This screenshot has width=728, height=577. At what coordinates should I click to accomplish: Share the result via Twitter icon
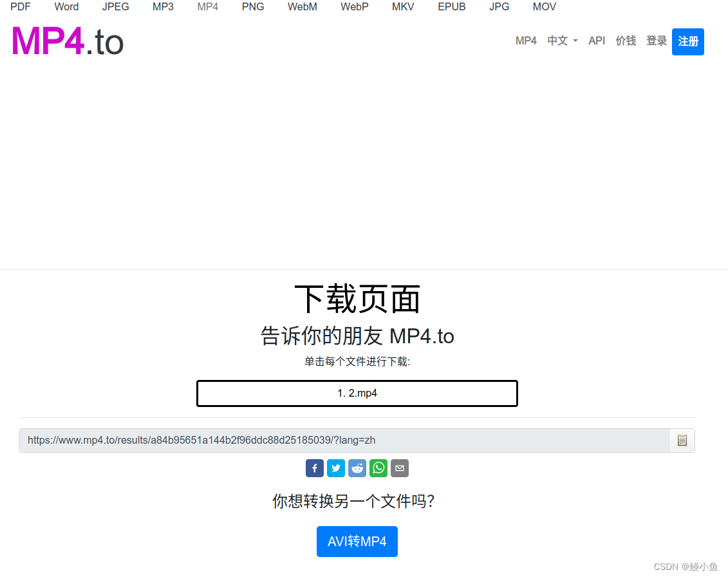click(x=336, y=468)
